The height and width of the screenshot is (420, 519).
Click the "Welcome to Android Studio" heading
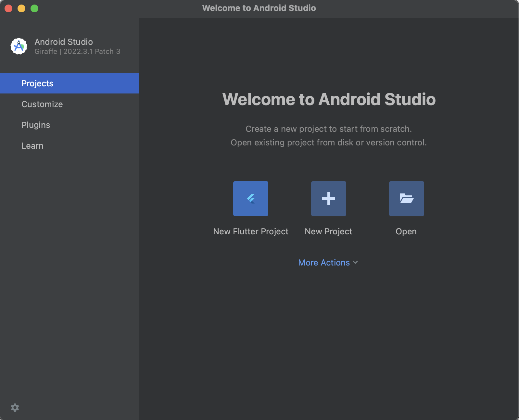click(x=329, y=99)
